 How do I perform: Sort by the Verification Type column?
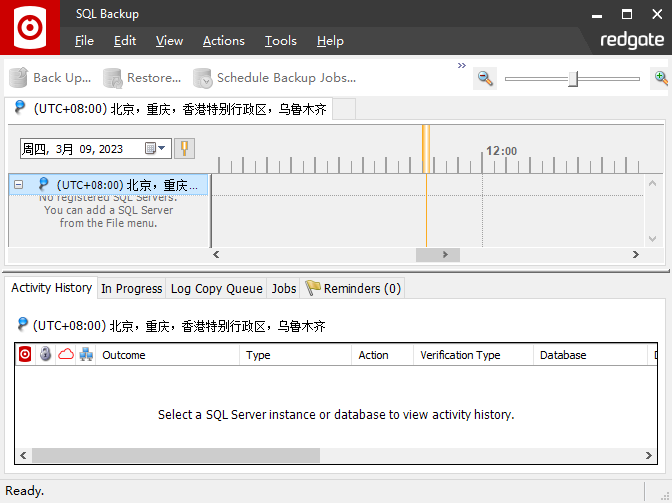pos(474,355)
